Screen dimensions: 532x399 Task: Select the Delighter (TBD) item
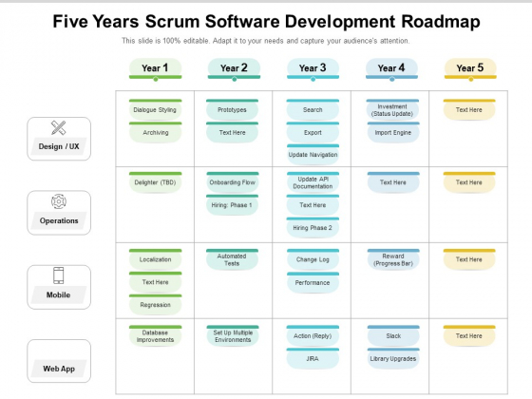[x=155, y=181]
